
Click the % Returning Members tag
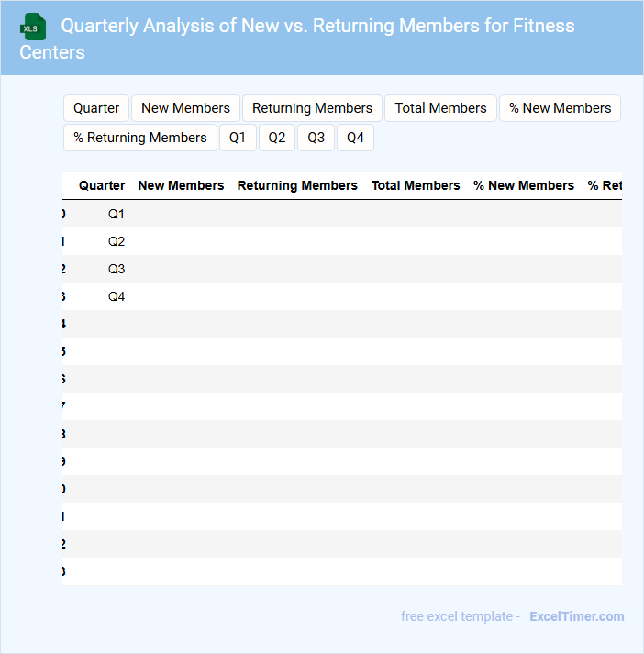140,138
